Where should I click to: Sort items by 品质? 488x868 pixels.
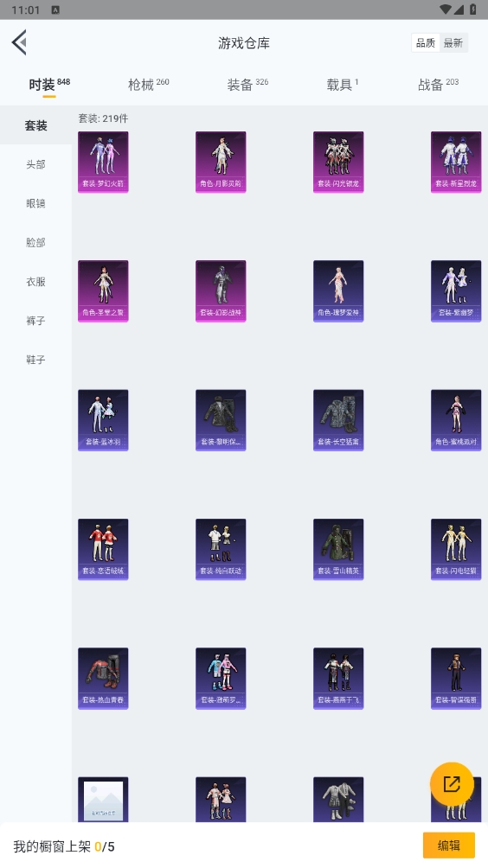point(426,42)
